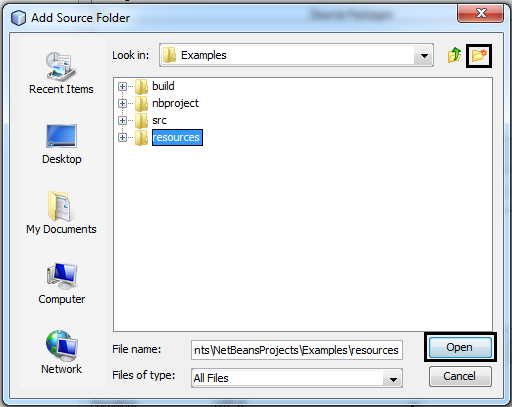Open the Look in dropdown
Viewport: 512px width, 407px height.
424,55
